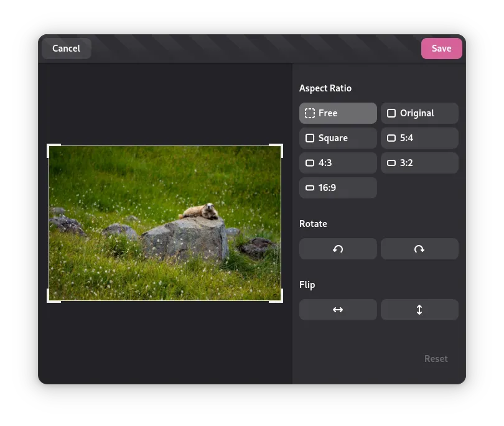The image size is (504, 426).
Task: Click the Rotate section label
Action: point(313,224)
